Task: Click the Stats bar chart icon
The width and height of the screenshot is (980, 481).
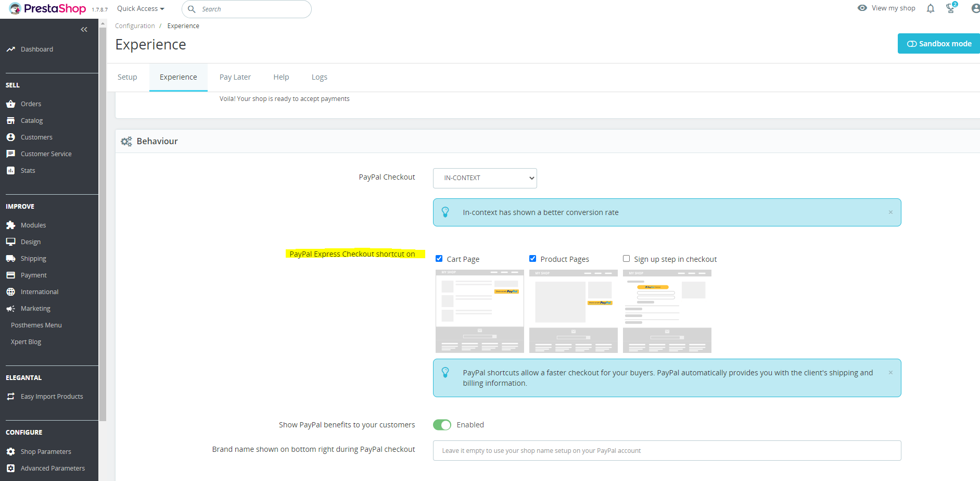Action: (10, 171)
